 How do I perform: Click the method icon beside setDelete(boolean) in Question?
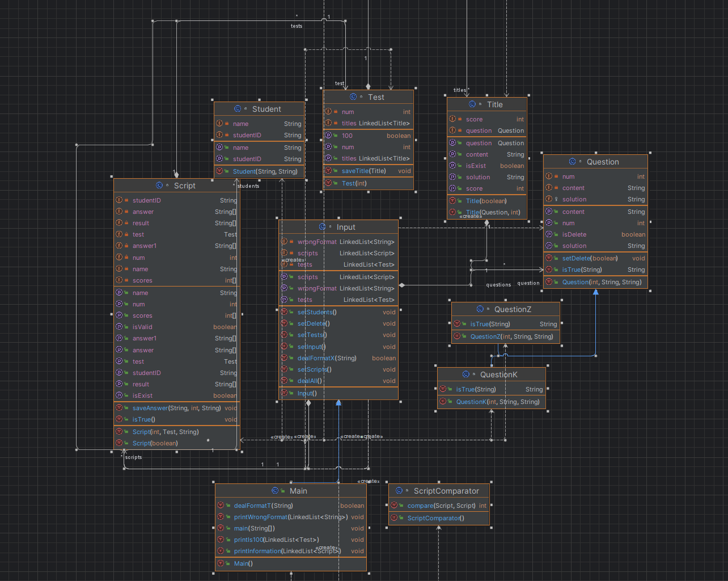tap(548, 258)
